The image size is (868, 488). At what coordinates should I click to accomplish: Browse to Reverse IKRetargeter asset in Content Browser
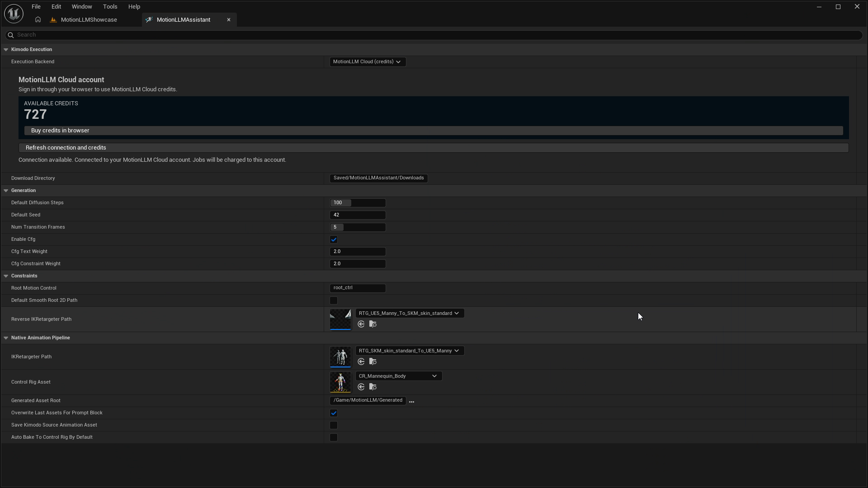click(x=373, y=324)
